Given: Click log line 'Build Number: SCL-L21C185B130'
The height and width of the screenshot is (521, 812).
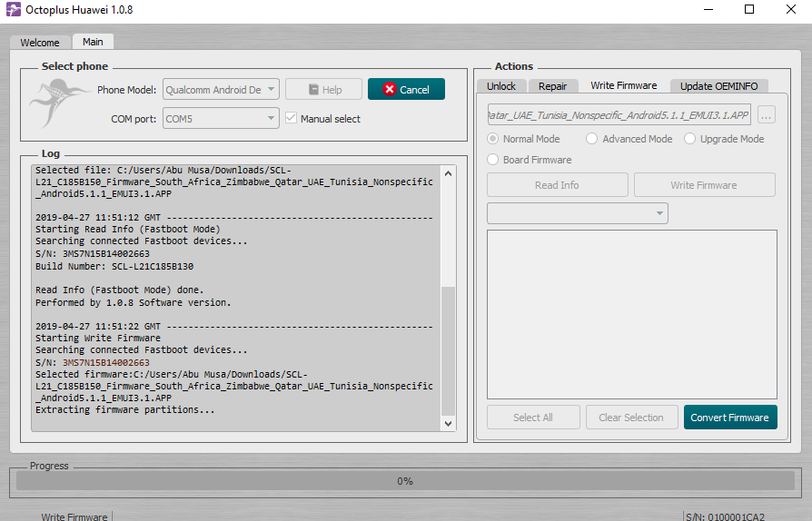Looking at the screenshot, I should click(114, 267).
